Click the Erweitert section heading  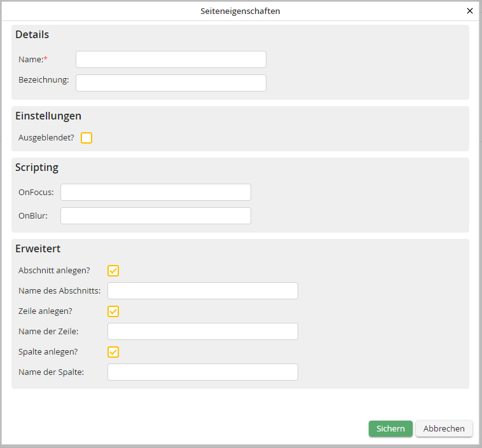[x=38, y=249]
